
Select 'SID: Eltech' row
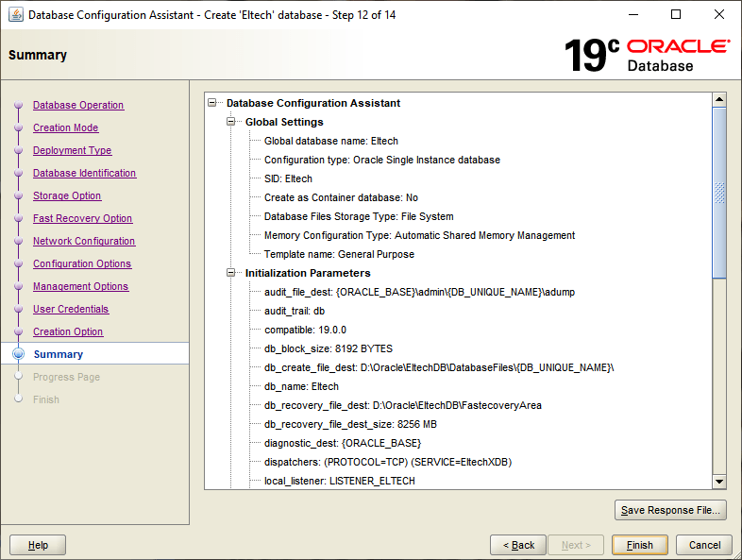(288, 178)
